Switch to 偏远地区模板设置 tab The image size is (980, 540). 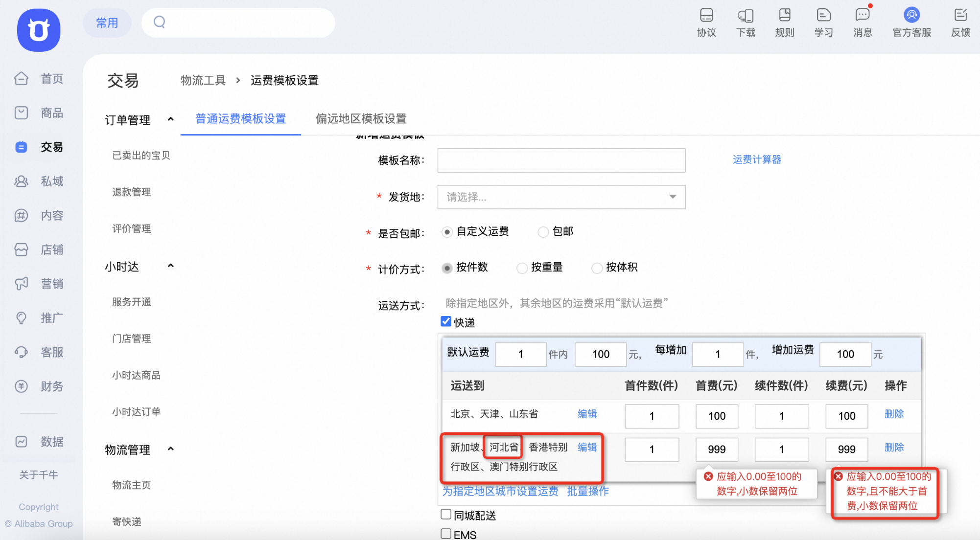pyautogui.click(x=361, y=119)
